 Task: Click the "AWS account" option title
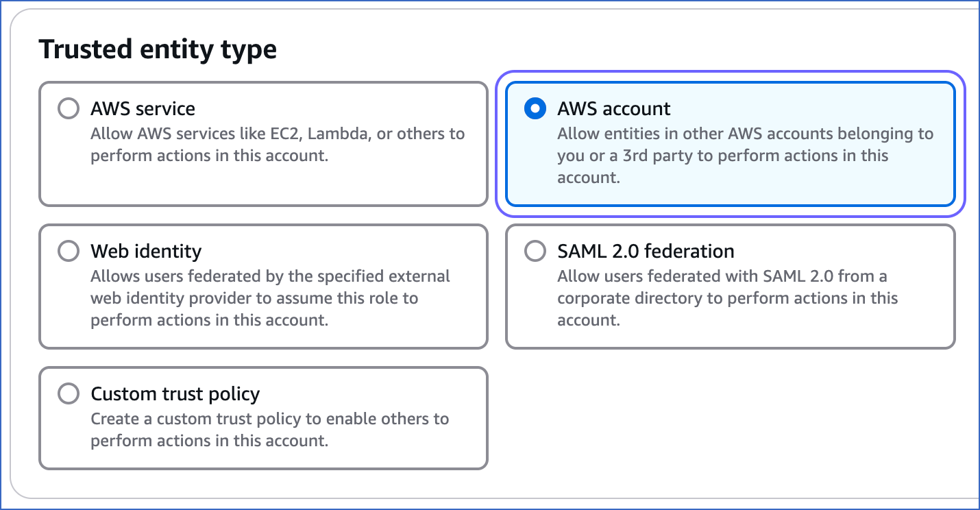pos(614,109)
